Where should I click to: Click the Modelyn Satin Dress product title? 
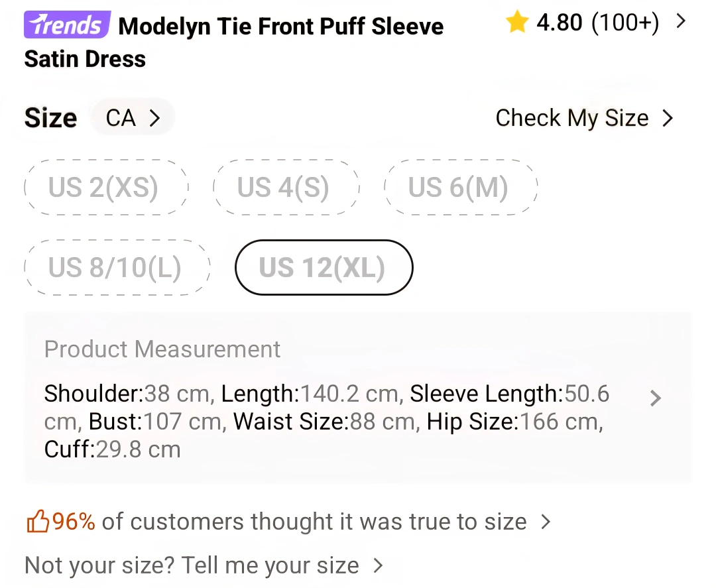[280, 28]
